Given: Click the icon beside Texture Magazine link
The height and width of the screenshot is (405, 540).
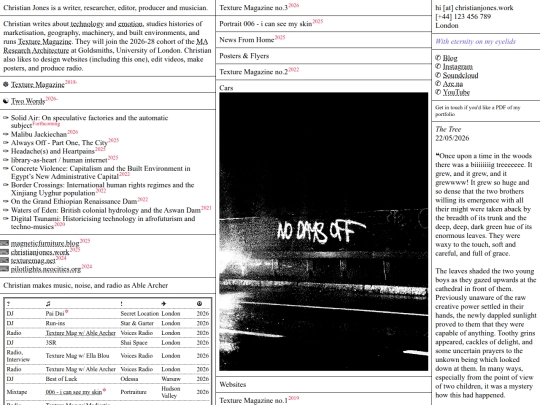Looking at the screenshot, I should point(6,84).
